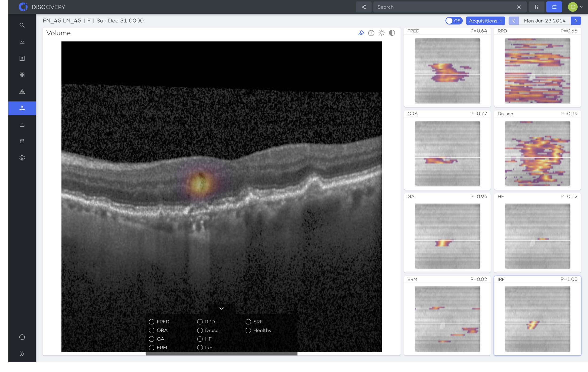The width and height of the screenshot is (588, 372).
Task: Click the gray scrollbar below OCT image
Action: (x=222, y=354)
